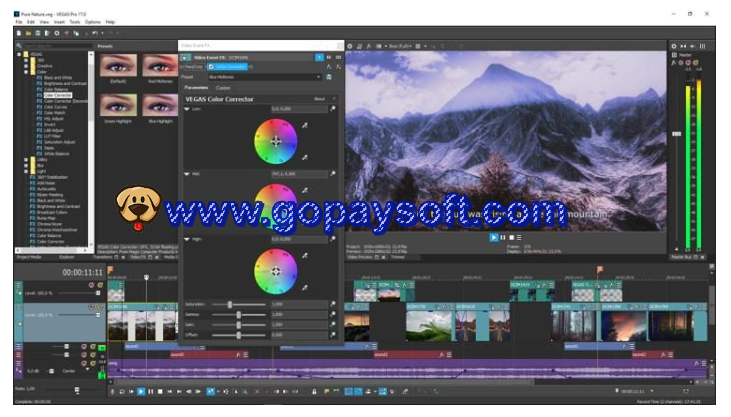Collapse the Low color wheel section

click(x=187, y=109)
